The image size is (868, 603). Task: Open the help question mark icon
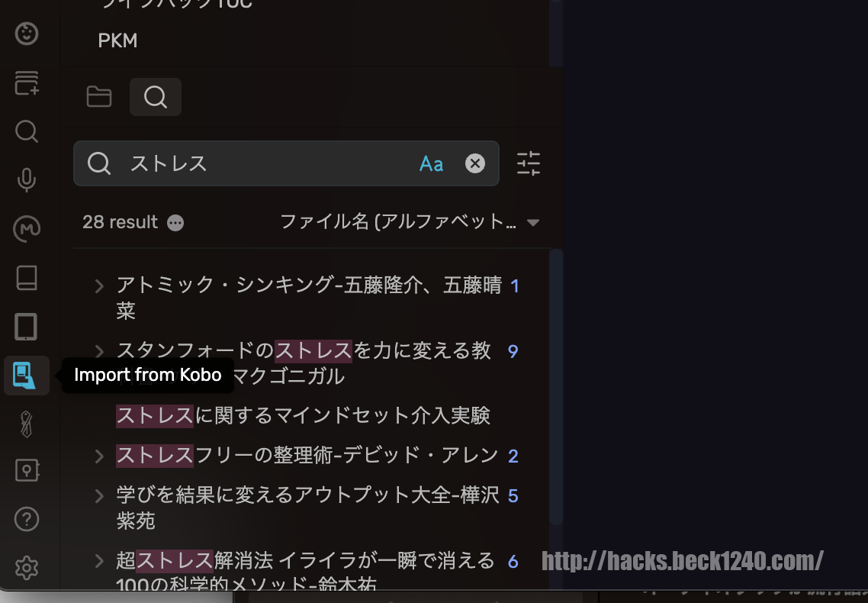click(x=26, y=519)
